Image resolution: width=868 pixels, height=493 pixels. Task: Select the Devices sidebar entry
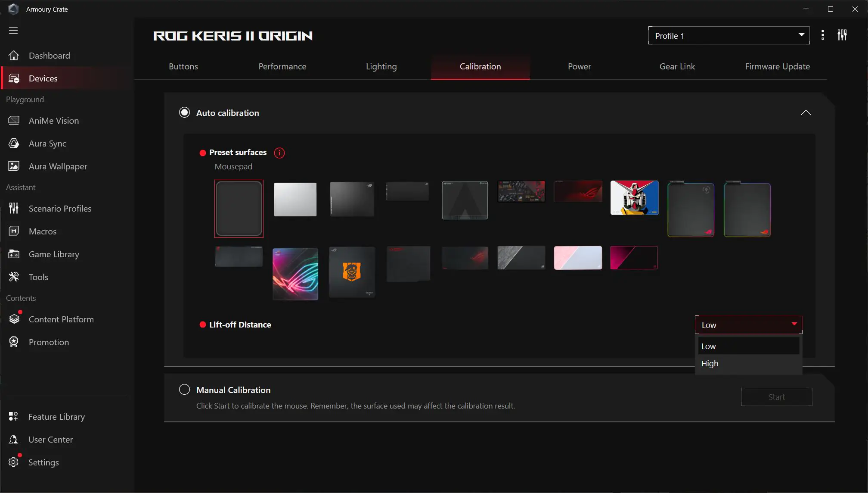tap(43, 78)
